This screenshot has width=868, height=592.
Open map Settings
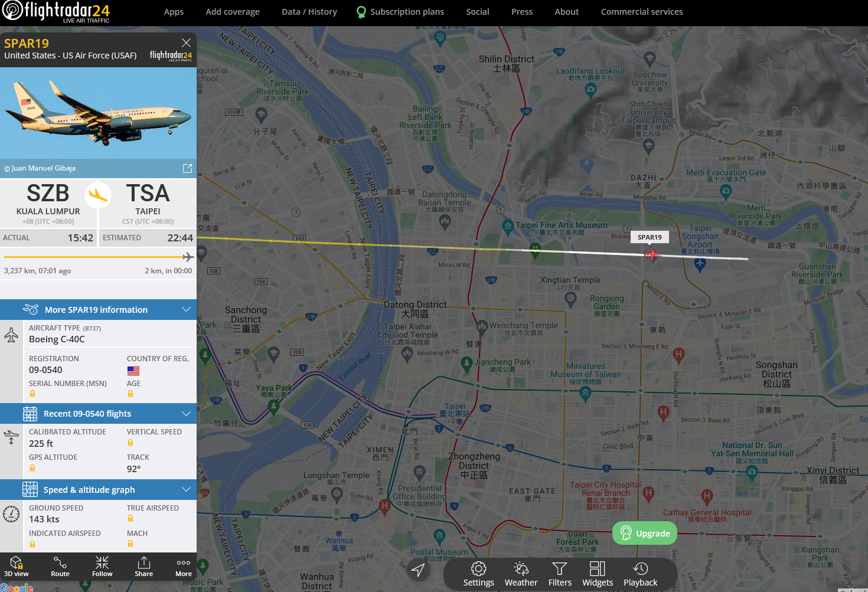pyautogui.click(x=478, y=574)
